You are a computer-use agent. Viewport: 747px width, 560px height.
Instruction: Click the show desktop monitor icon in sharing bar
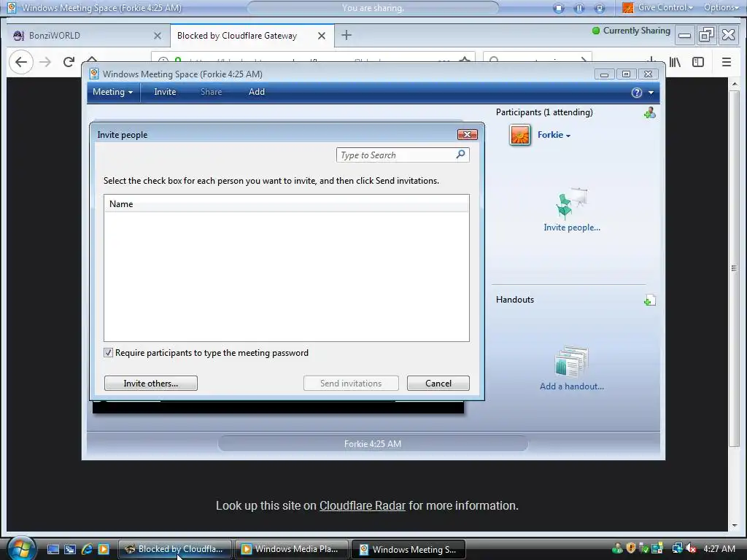[600, 8]
